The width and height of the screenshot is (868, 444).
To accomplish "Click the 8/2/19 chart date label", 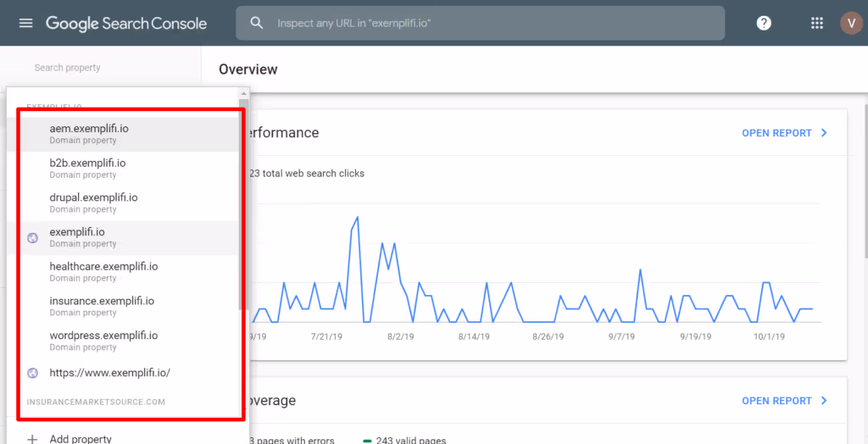I will 400,336.
